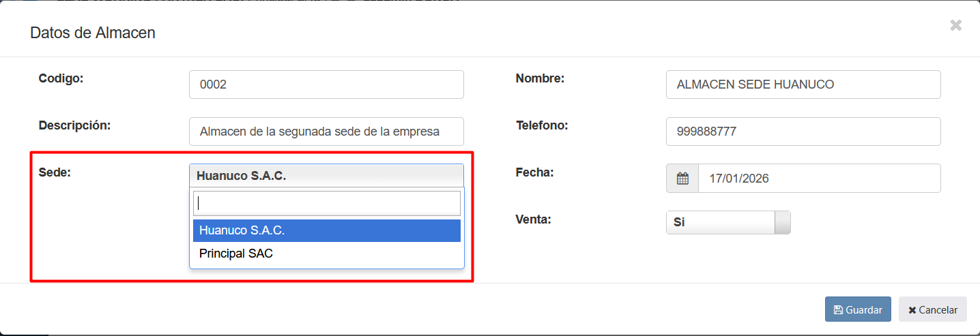
Task: Click the Nombre text field
Action: pyautogui.click(x=803, y=85)
